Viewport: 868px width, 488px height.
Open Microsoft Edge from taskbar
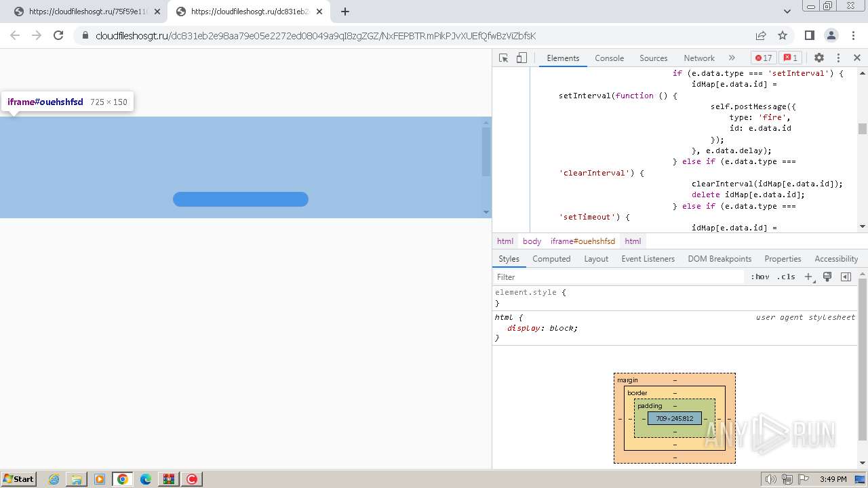click(146, 479)
